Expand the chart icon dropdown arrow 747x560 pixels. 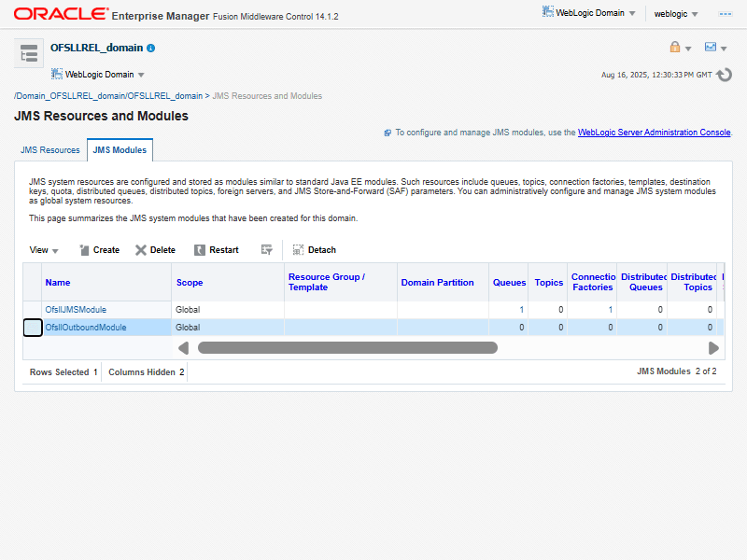[724, 49]
